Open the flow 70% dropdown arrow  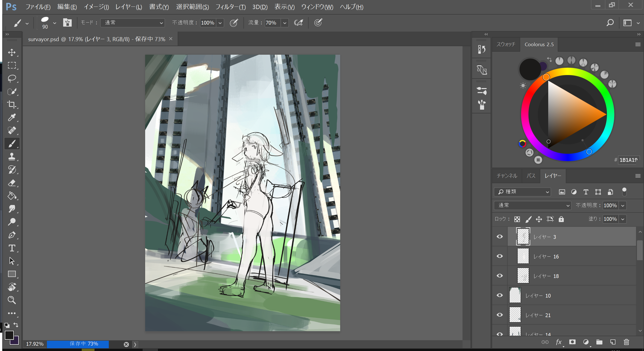[x=285, y=23]
